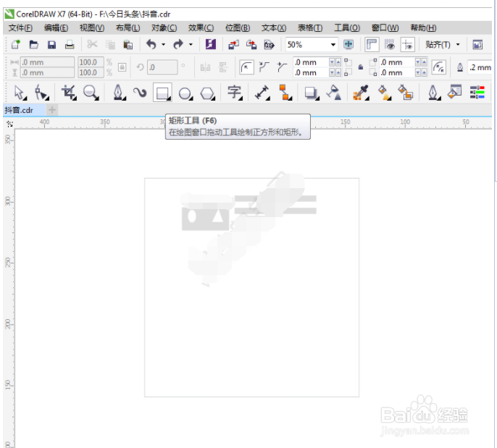Select the Connector tool
Image resolution: width=497 pixels, height=448 pixels.
[x=285, y=93]
